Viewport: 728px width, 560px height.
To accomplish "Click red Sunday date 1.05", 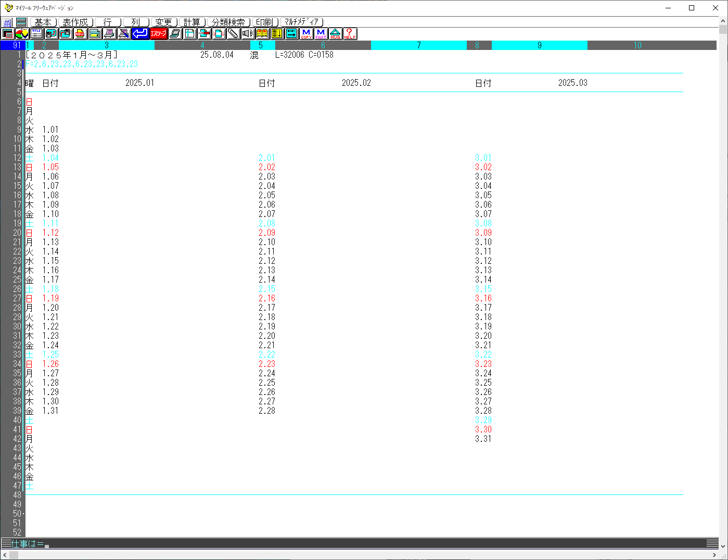I will coord(51,167).
